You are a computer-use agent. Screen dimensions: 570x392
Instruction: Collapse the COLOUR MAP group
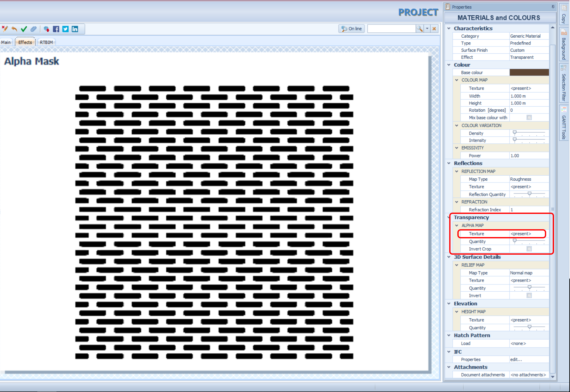click(x=457, y=80)
